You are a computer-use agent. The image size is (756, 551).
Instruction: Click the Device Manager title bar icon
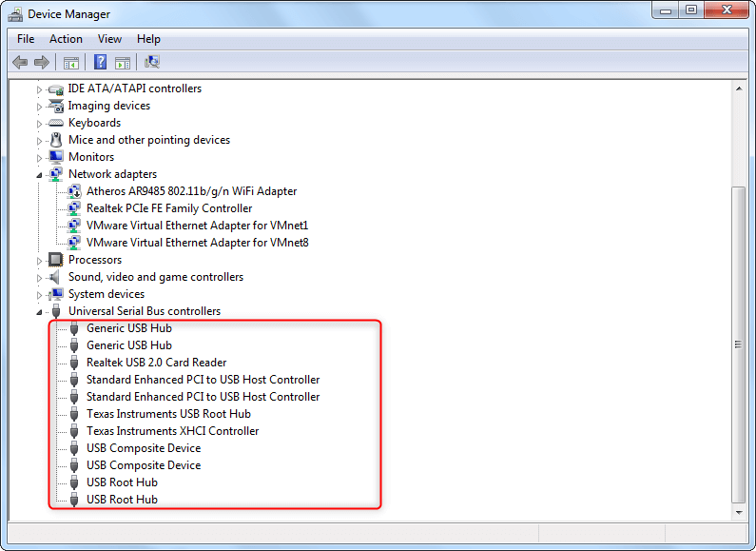[15, 14]
